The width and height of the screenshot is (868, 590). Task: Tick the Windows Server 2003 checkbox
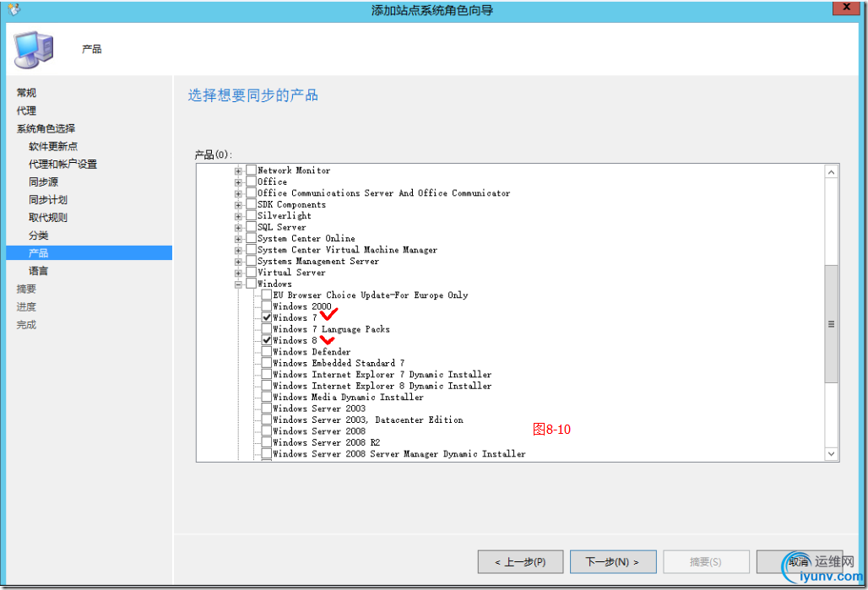point(267,409)
